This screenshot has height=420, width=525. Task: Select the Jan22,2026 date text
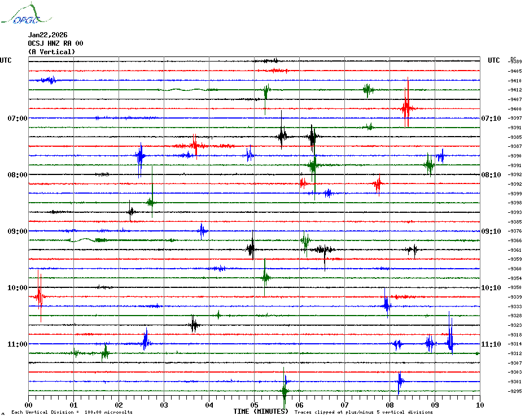point(47,35)
